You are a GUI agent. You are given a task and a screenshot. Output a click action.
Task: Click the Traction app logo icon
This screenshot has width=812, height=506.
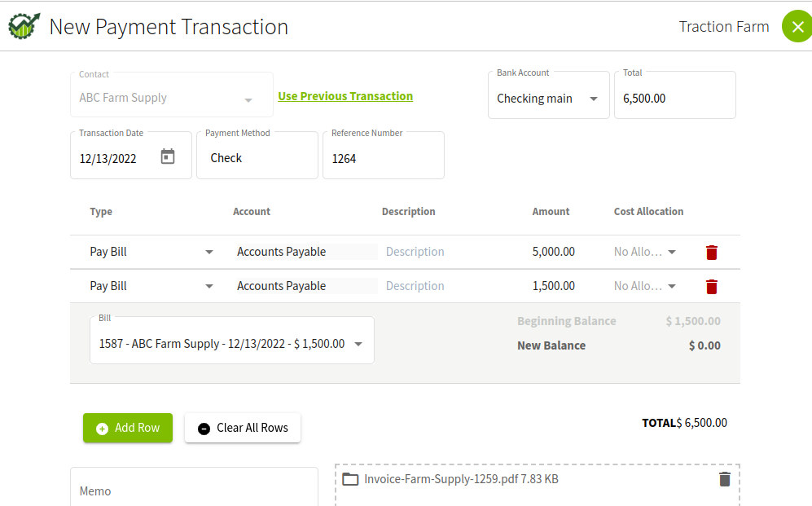click(x=24, y=26)
